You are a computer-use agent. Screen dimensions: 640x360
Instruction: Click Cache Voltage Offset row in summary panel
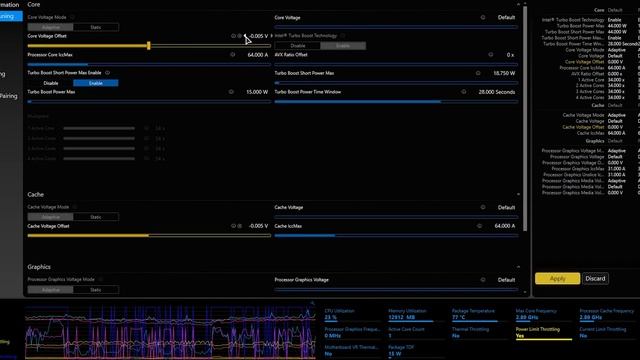593,127
